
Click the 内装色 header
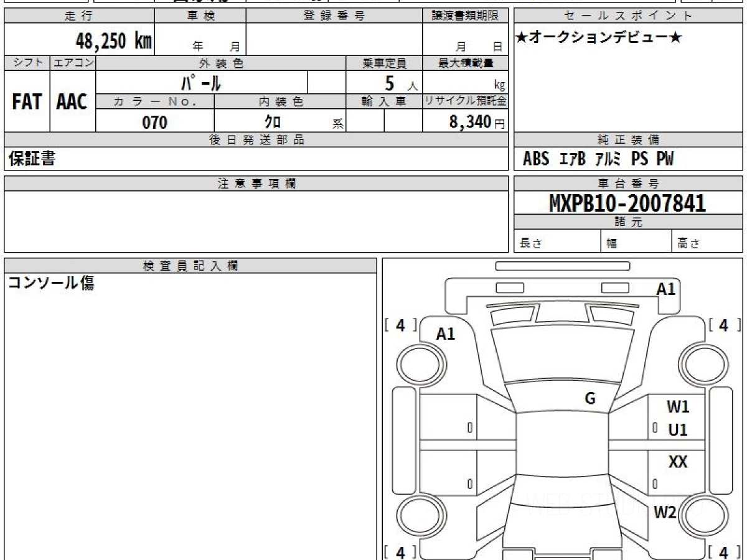coord(280,102)
